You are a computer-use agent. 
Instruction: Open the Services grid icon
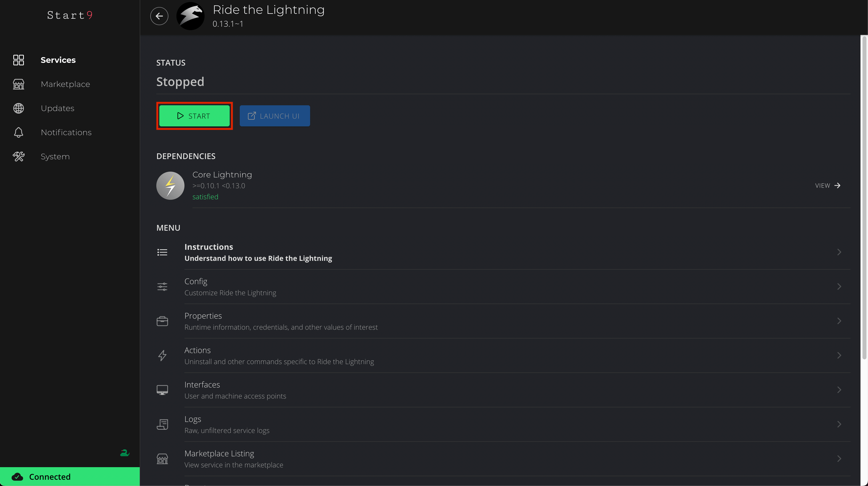[19, 60]
